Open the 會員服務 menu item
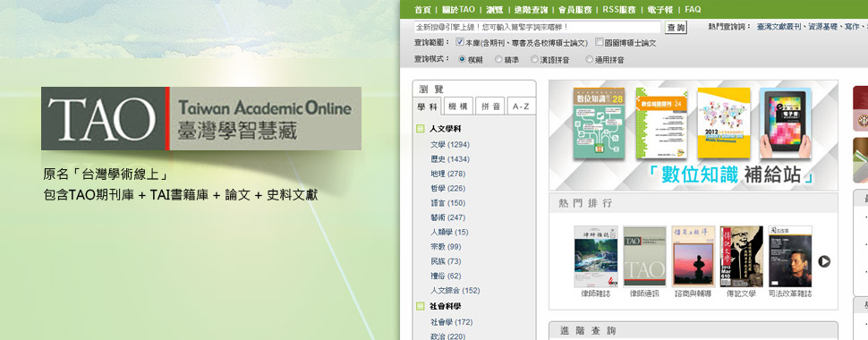Viewport: 868px width, 340px height. pos(574,10)
